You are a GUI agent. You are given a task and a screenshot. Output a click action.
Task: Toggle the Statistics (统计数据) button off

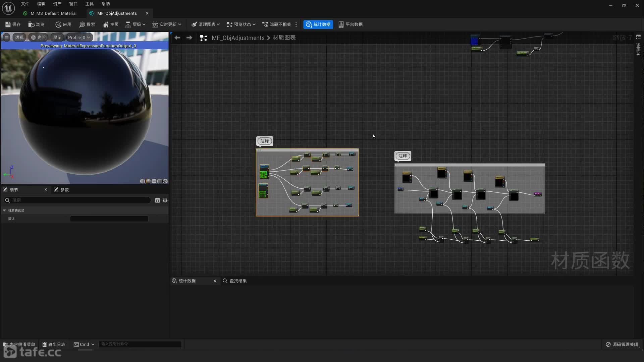pyautogui.click(x=318, y=24)
